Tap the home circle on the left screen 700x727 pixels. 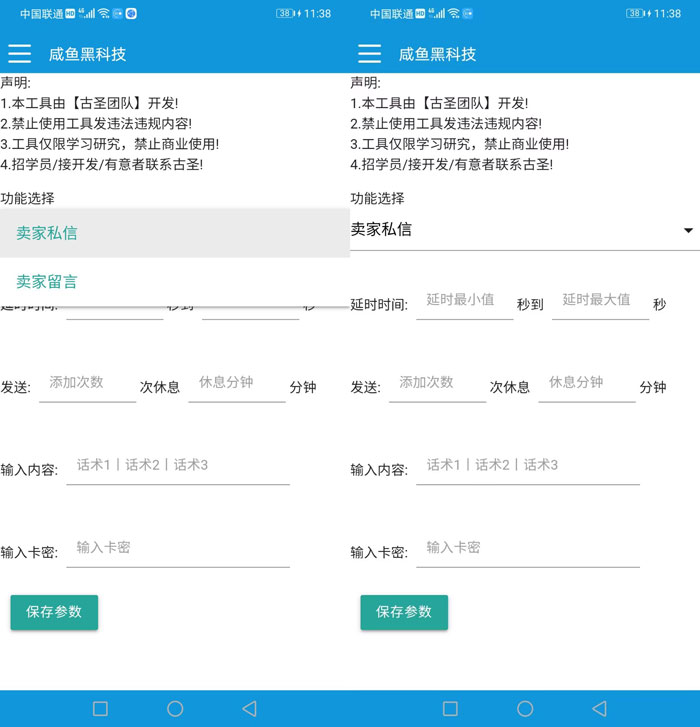(x=175, y=708)
